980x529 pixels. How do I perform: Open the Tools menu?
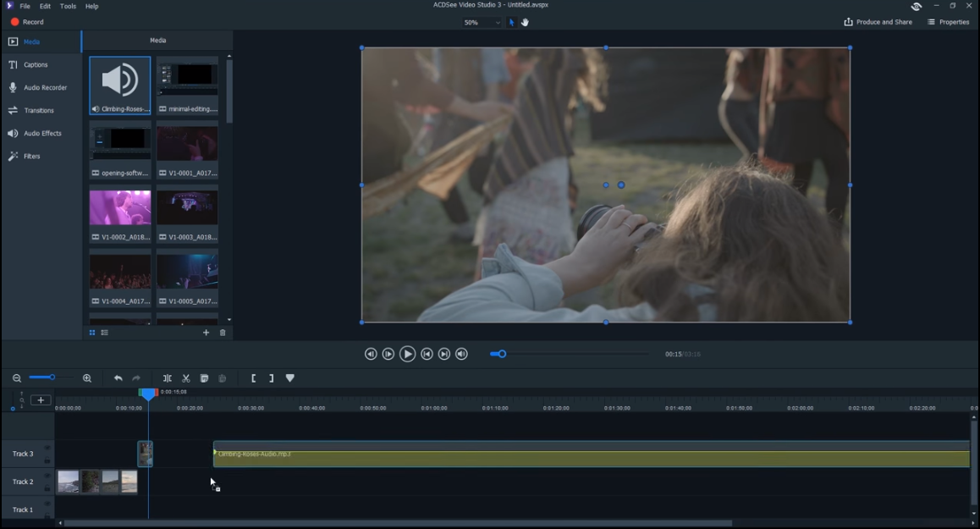(68, 6)
